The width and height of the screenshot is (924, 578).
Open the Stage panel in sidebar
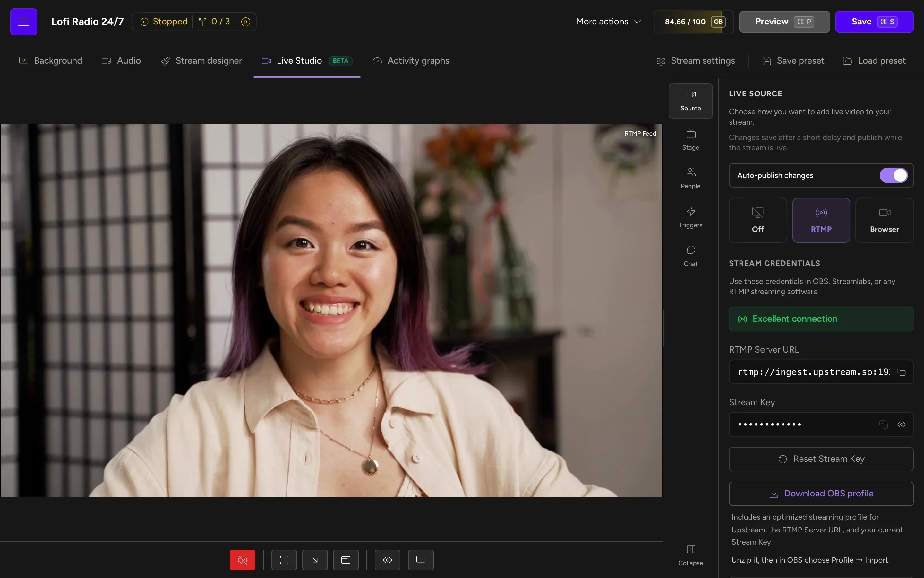(690, 140)
